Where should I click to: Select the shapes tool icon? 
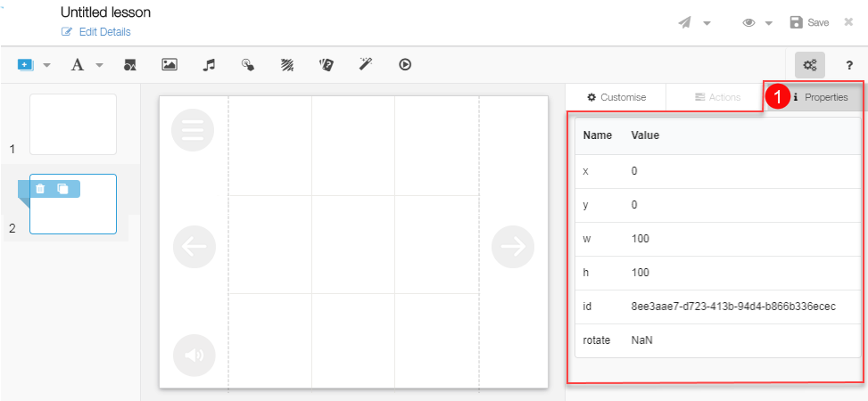click(x=129, y=65)
